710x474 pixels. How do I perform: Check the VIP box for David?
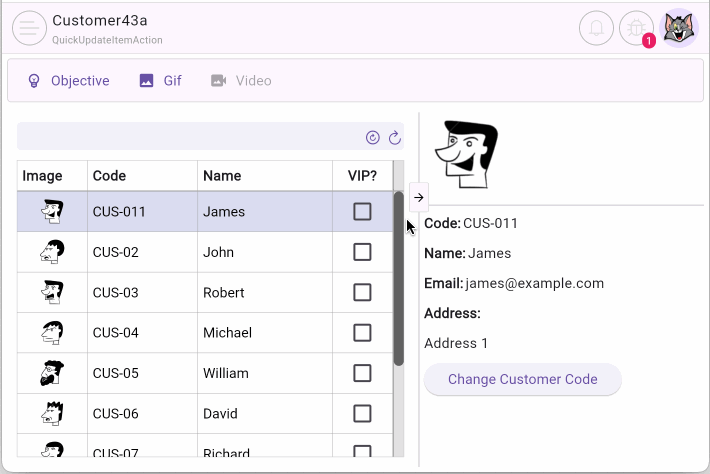pyautogui.click(x=362, y=413)
